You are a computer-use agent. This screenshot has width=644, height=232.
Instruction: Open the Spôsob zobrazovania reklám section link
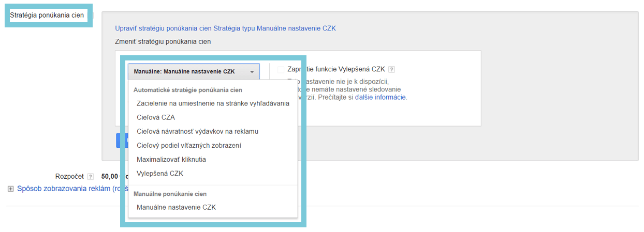(65, 189)
